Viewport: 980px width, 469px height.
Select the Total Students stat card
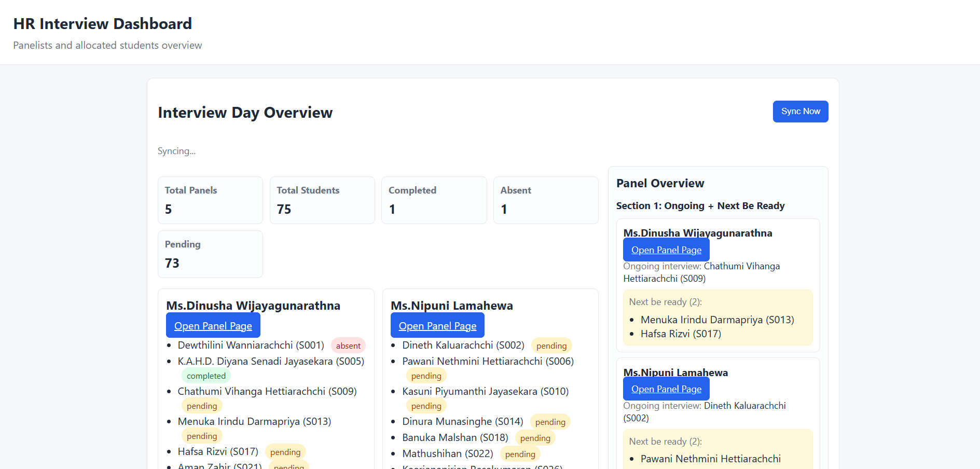[x=322, y=200]
